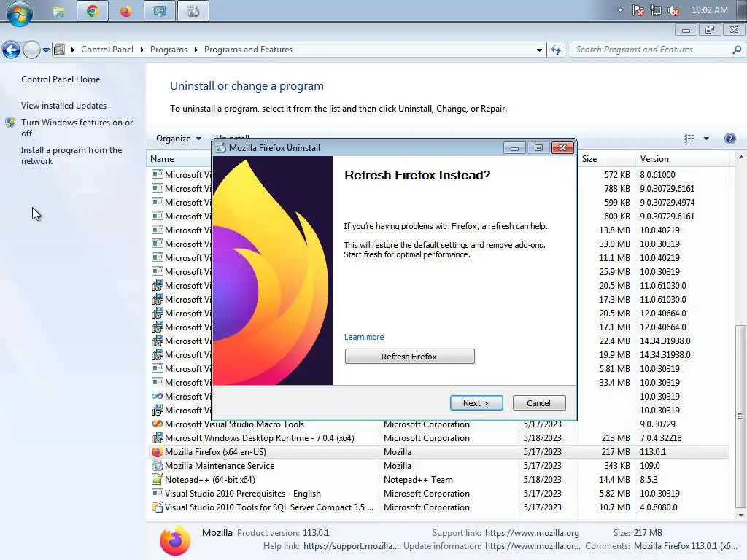Click the Firefox icon in the list row
This screenshot has width=747, height=560.
click(x=157, y=452)
